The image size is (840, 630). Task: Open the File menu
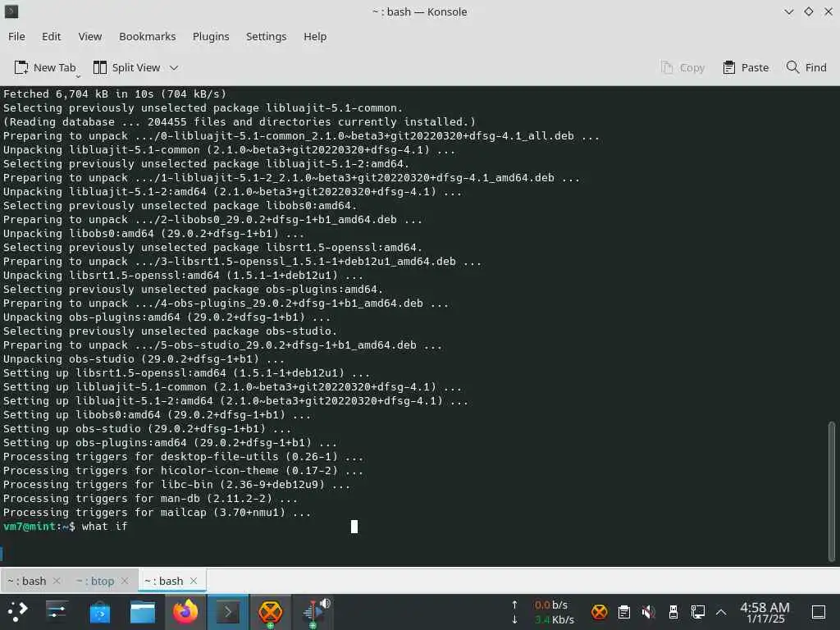[x=16, y=36]
